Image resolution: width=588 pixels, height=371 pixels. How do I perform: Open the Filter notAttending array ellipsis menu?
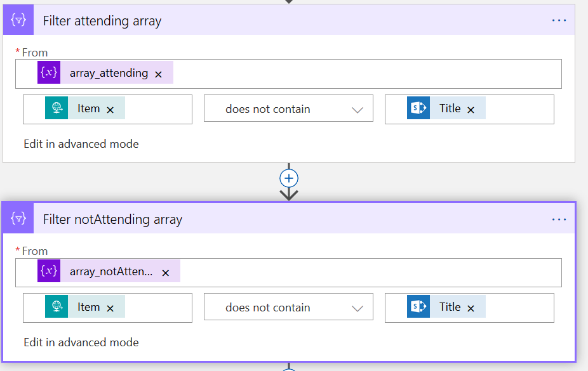pyautogui.click(x=559, y=219)
